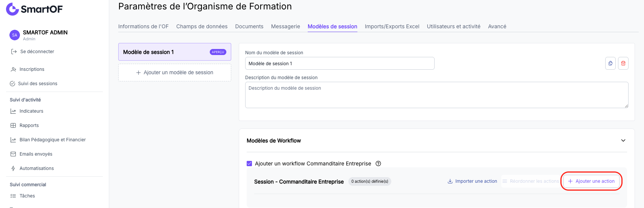Click the Emails envoyés envelope icon
Image resolution: width=644 pixels, height=208 pixels.
[13, 154]
